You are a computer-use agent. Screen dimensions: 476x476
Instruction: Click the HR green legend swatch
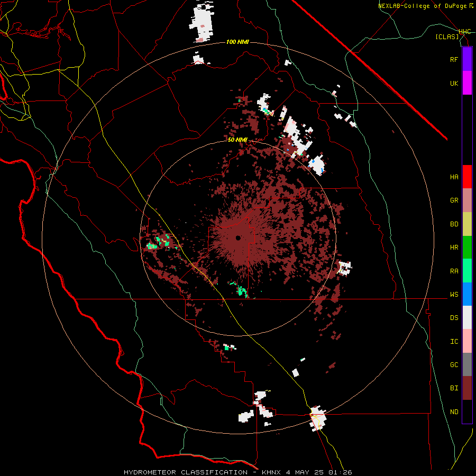pyautogui.click(x=467, y=248)
